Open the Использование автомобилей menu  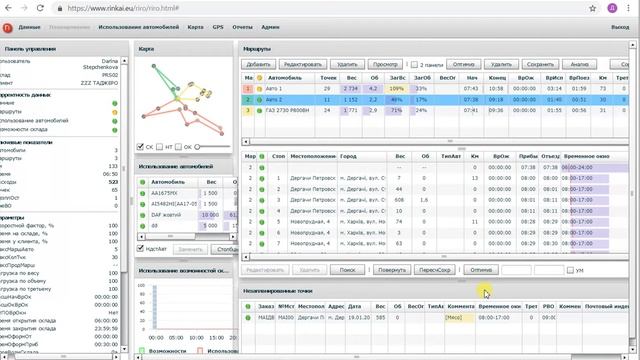point(139,27)
